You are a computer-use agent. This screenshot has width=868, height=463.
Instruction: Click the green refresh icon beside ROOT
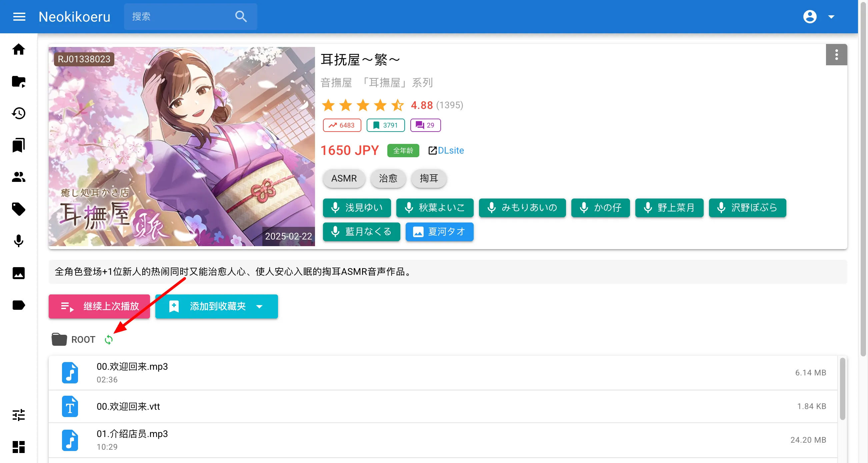[x=109, y=340]
